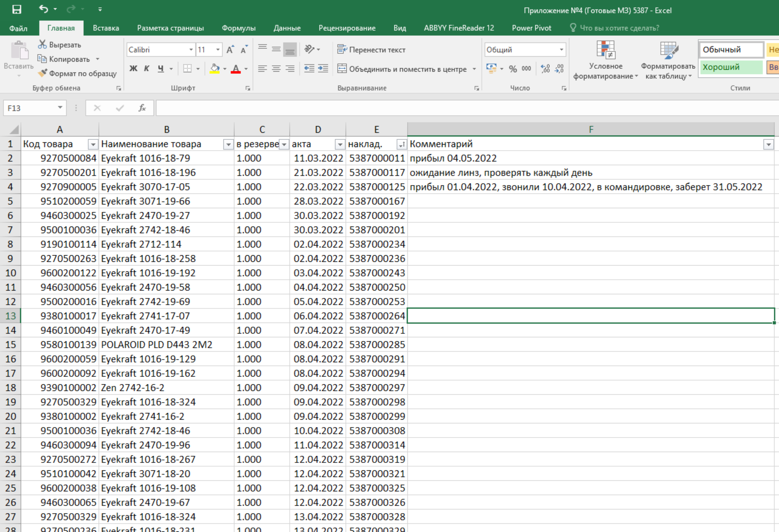Open the font color palette dropdown arrow
The height and width of the screenshot is (532, 779).
coord(246,69)
